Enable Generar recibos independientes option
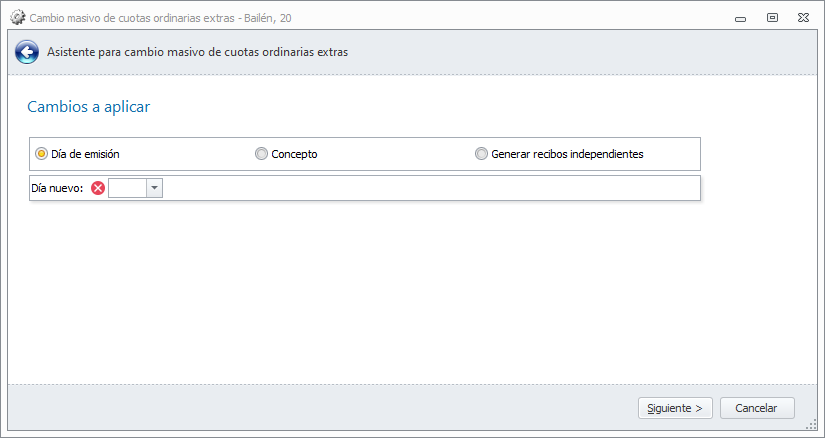Screen dimensions: 825x438 481,154
